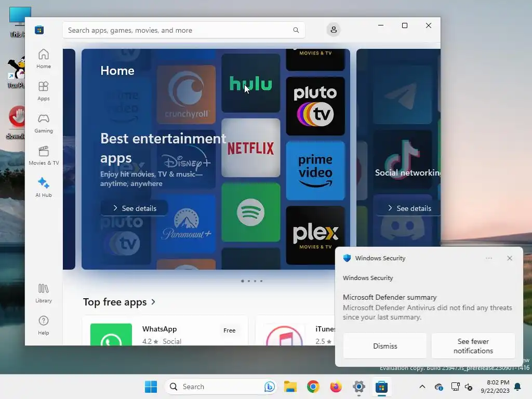This screenshot has width=532, height=399.
Task: Select the Spotify app tile
Action: pos(251,212)
